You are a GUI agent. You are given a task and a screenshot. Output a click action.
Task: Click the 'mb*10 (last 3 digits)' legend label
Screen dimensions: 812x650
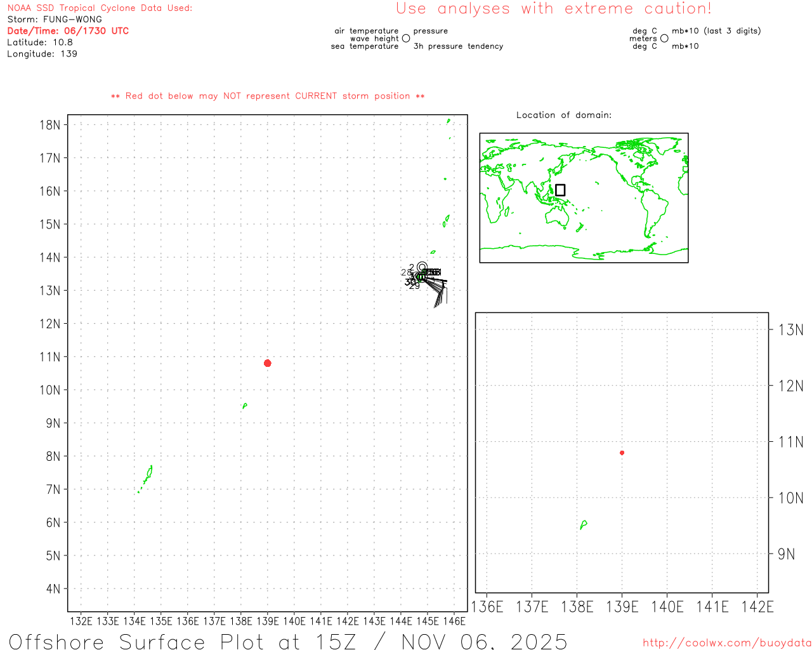716,31
